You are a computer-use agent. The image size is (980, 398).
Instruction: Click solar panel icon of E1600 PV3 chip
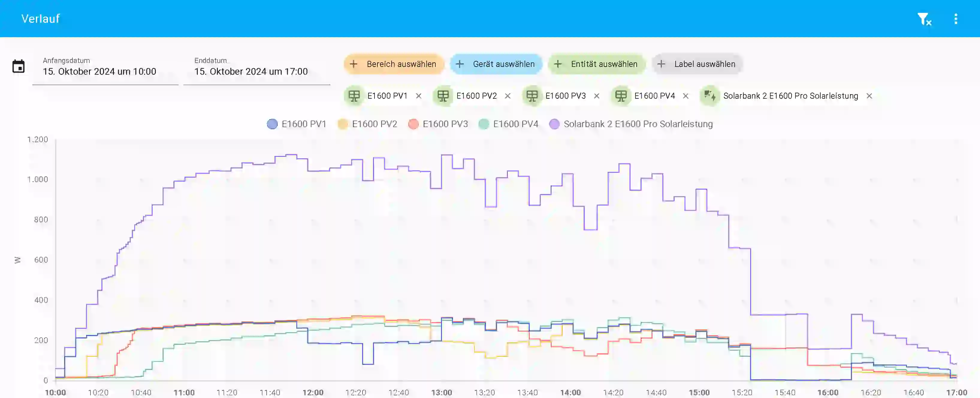pos(532,96)
